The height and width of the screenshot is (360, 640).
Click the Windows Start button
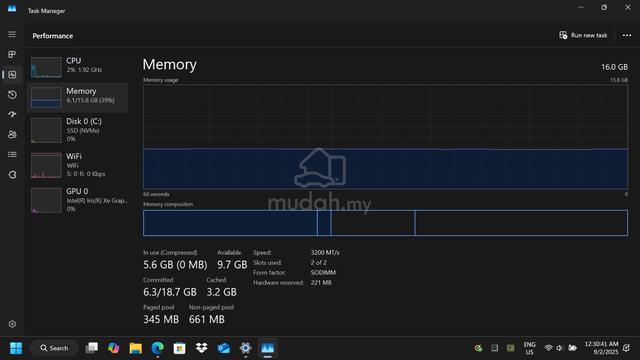(16, 348)
